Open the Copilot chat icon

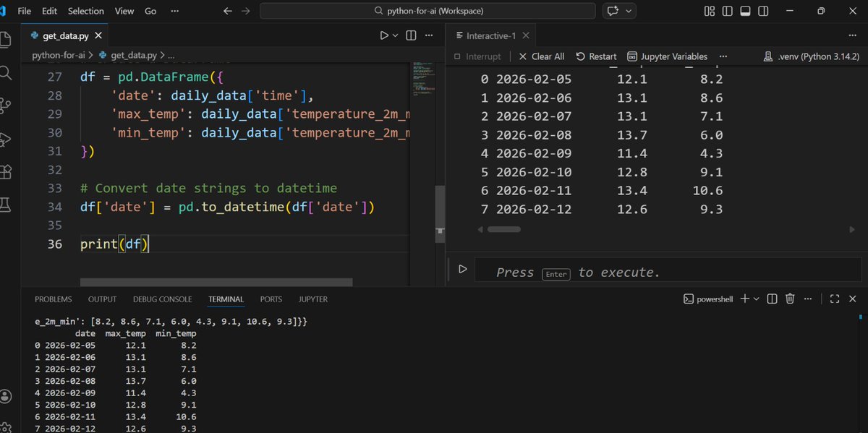(x=614, y=11)
